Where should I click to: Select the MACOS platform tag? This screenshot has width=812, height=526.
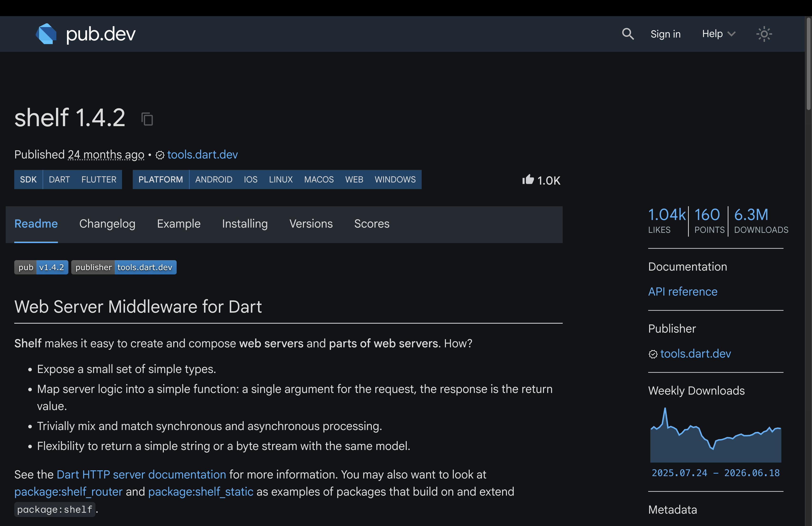319,180
